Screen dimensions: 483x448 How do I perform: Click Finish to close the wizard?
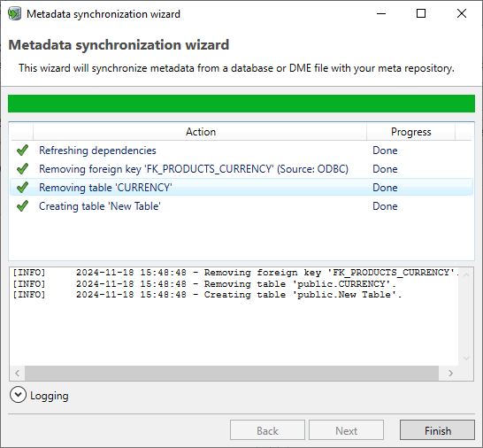pyautogui.click(x=437, y=430)
